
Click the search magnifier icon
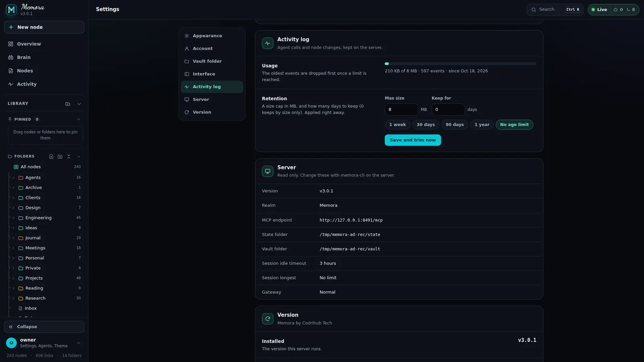(534, 10)
